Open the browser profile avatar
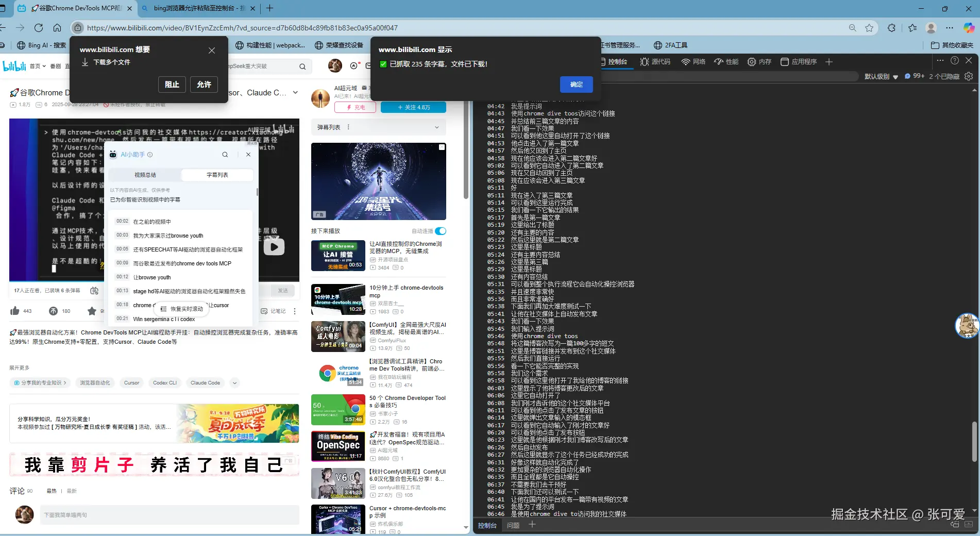 point(931,28)
